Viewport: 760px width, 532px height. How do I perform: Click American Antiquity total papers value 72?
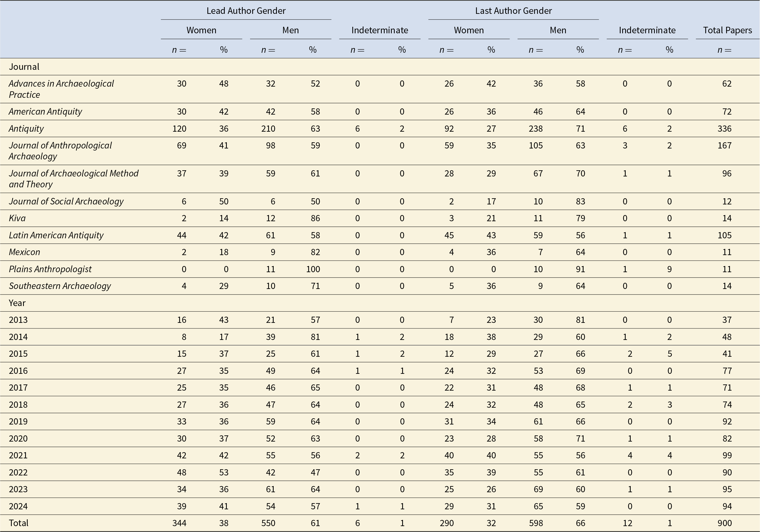point(727,112)
